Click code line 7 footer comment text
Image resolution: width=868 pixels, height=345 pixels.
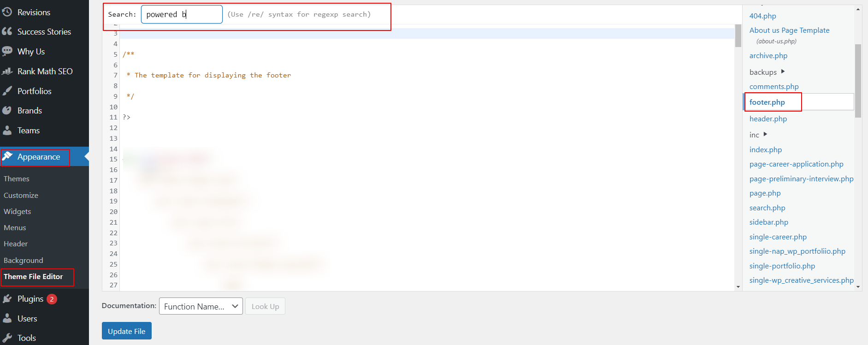click(209, 75)
